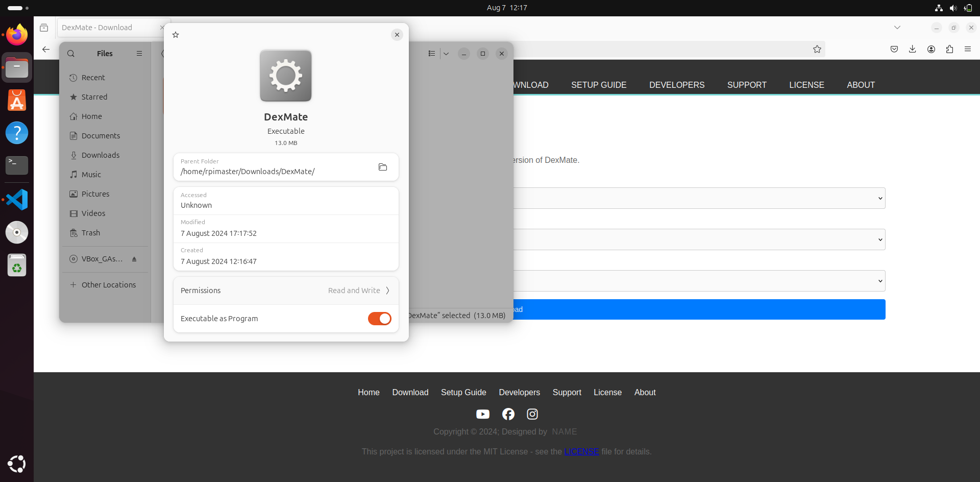Open parent folder via folder icon
Viewport: 980px width, 482px height.
(x=383, y=167)
